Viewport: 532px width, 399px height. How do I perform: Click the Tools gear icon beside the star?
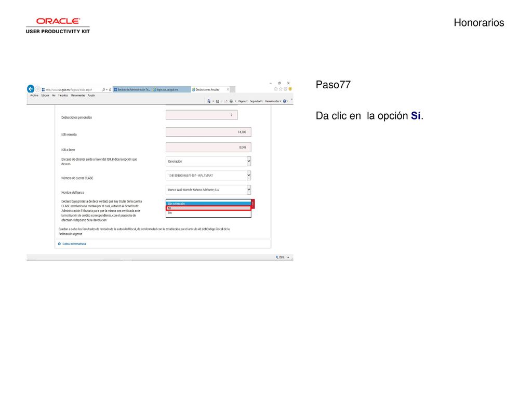tap(285, 89)
